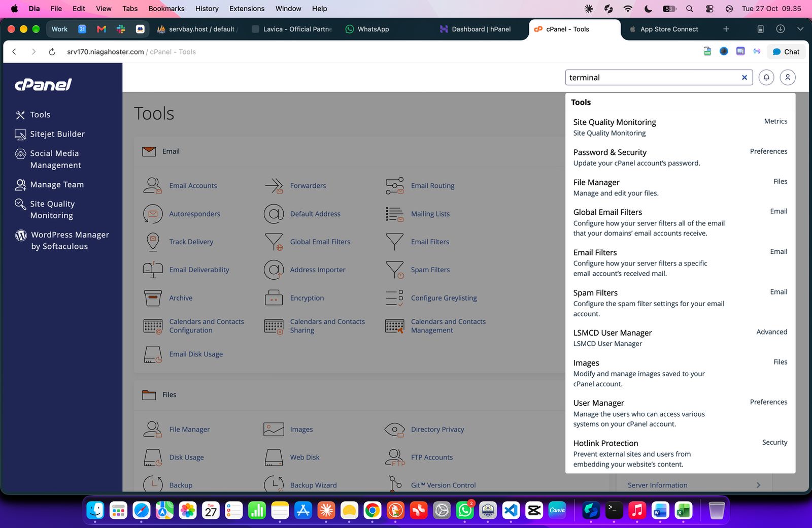The width and height of the screenshot is (812, 528).
Task: Open the Archive box icon
Action: pyautogui.click(x=153, y=298)
